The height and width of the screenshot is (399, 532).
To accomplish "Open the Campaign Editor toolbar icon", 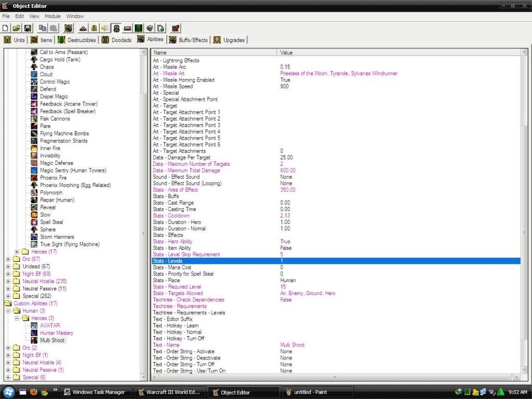I will [x=128, y=28].
